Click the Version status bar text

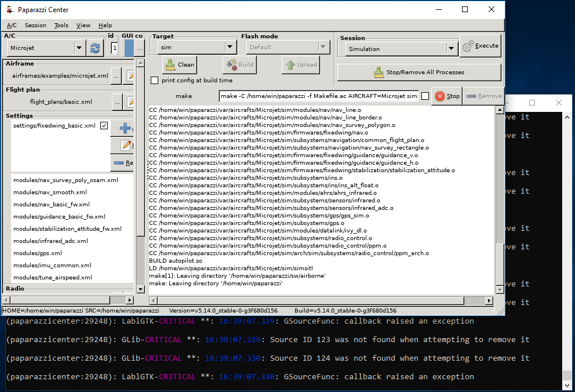[x=223, y=311]
